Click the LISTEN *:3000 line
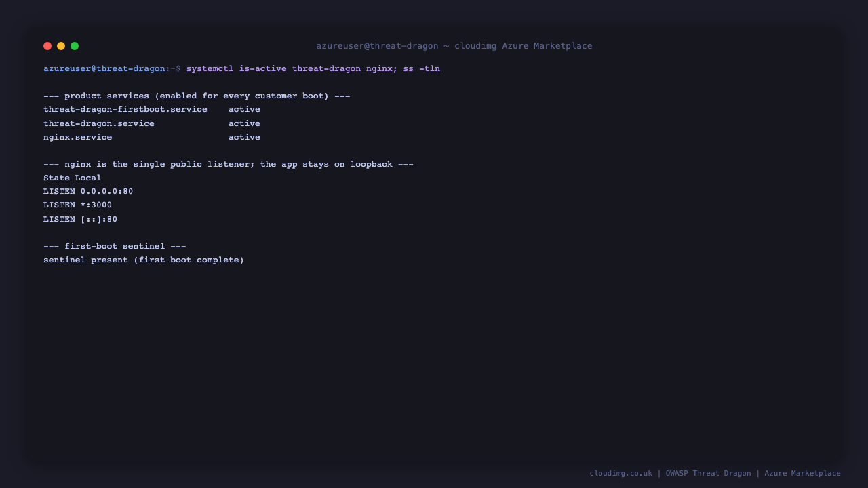The height and width of the screenshot is (488, 868). click(x=78, y=205)
